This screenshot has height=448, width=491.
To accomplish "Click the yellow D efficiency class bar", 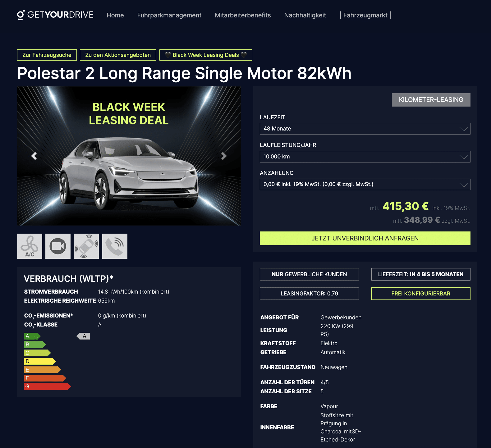I will (40, 361).
